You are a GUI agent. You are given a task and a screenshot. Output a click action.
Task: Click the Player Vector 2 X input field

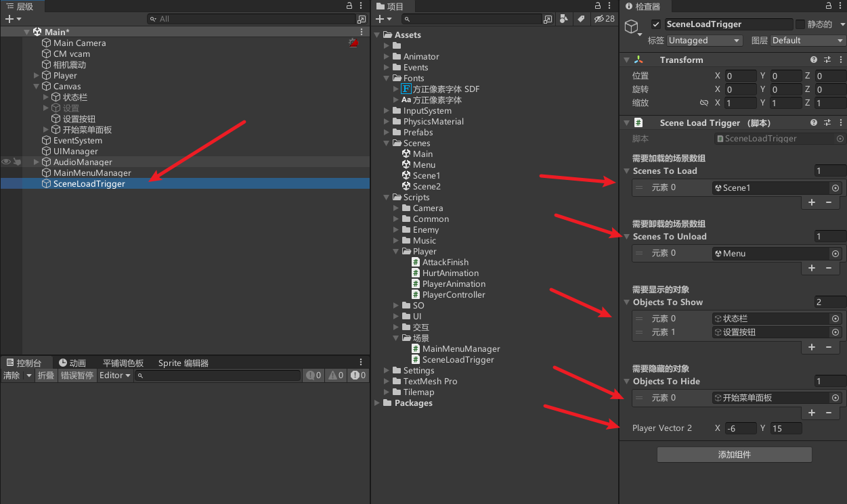pyautogui.click(x=741, y=428)
